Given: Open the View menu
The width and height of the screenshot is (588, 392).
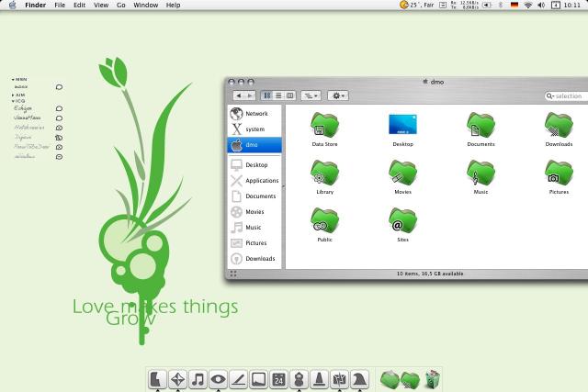Looking at the screenshot, I should point(101,5).
